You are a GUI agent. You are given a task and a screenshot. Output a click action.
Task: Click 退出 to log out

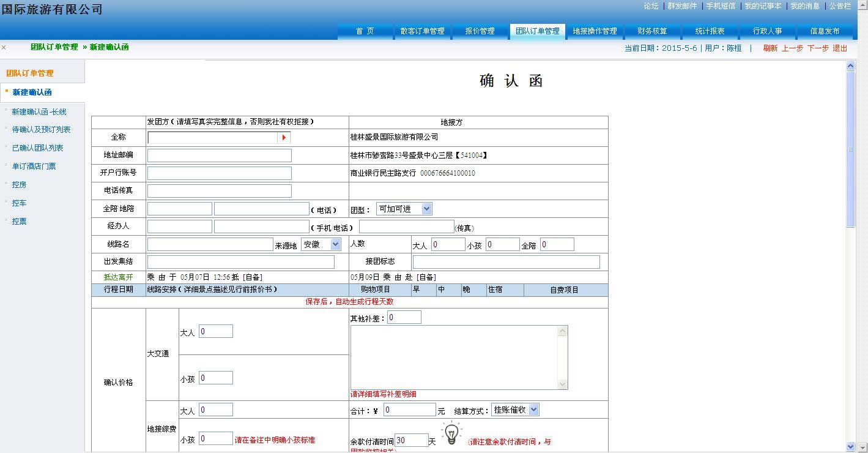tap(840, 48)
